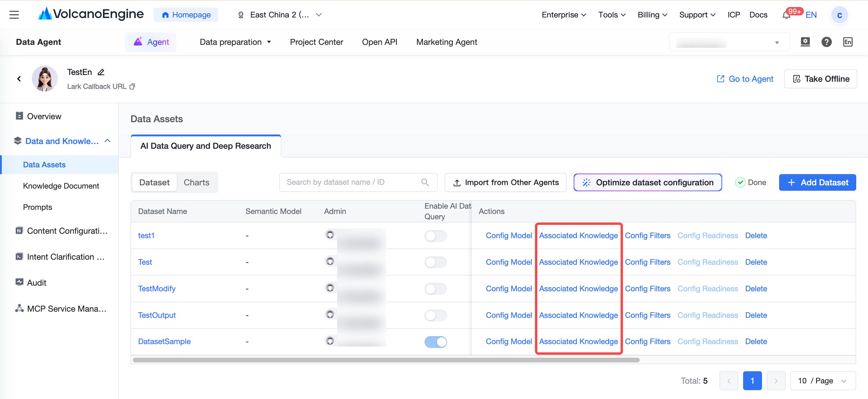Screen dimensions: 868x399
Task: Open the blurred project selector dropdown
Action: pos(729,42)
